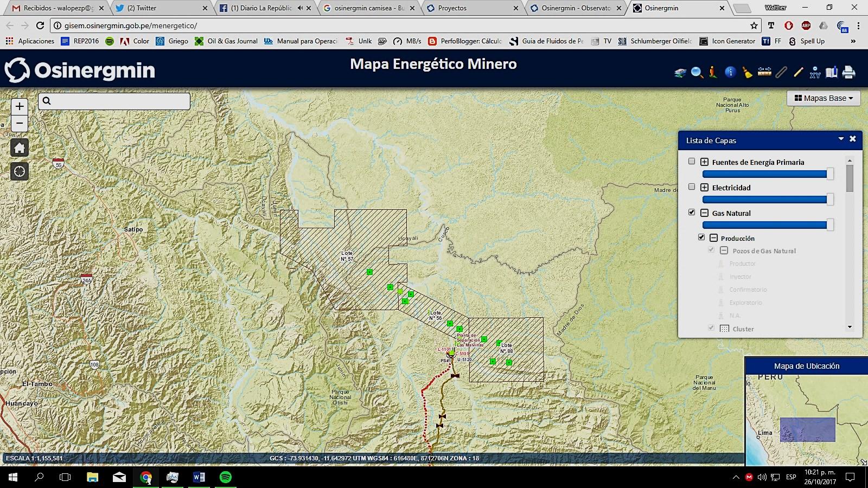Click the printer icon to print map

click(849, 72)
